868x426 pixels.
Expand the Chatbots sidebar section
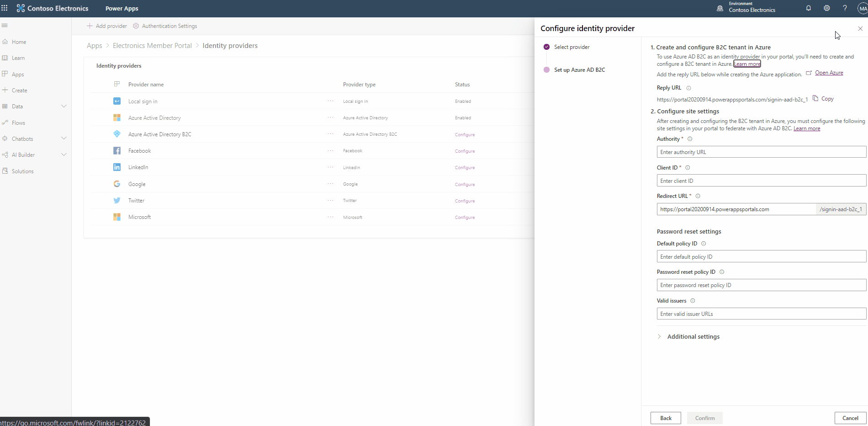64,138
